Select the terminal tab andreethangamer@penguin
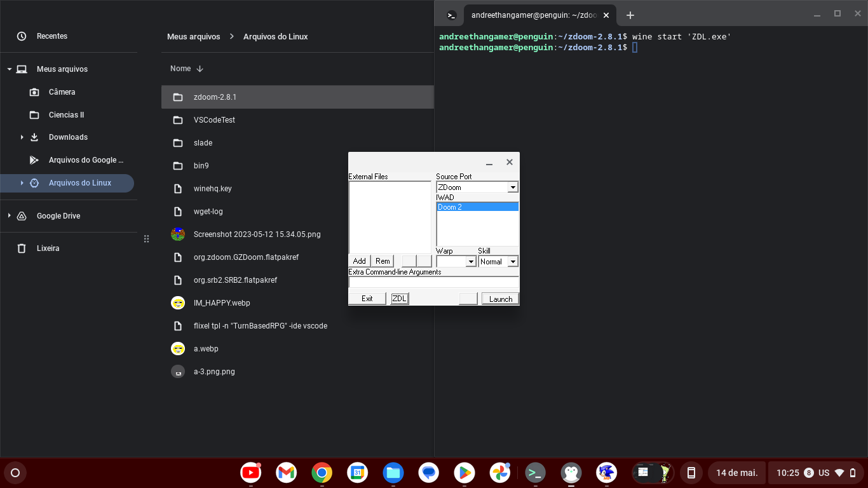868x488 pixels. click(x=533, y=15)
